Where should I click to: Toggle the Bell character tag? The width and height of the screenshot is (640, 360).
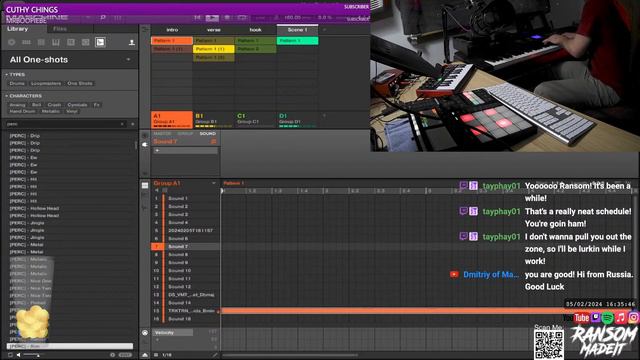pyautogui.click(x=37, y=105)
